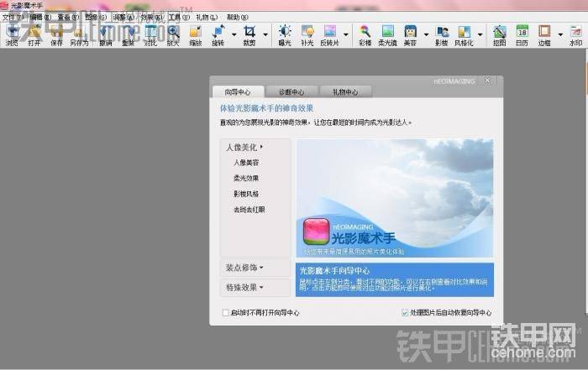The height and width of the screenshot is (370, 588).
Task: Select 去斑去红眼 in the wizard list
Action: [x=249, y=210]
